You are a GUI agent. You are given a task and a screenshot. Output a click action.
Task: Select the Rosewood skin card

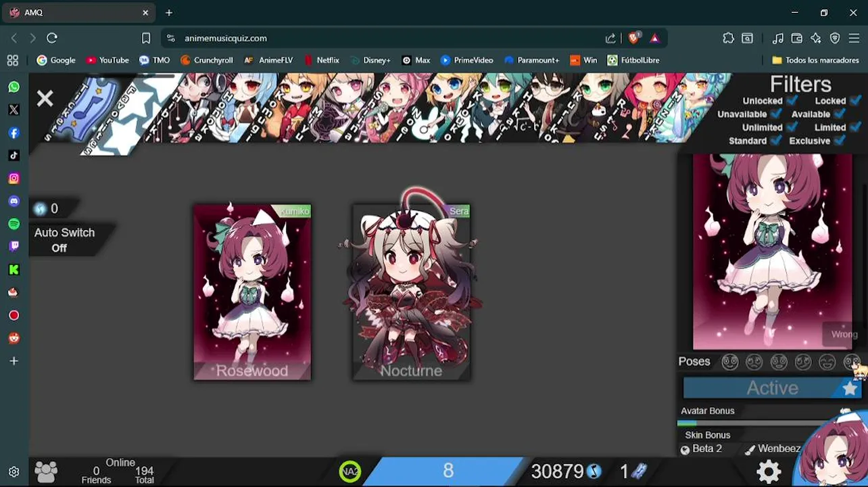coord(252,292)
